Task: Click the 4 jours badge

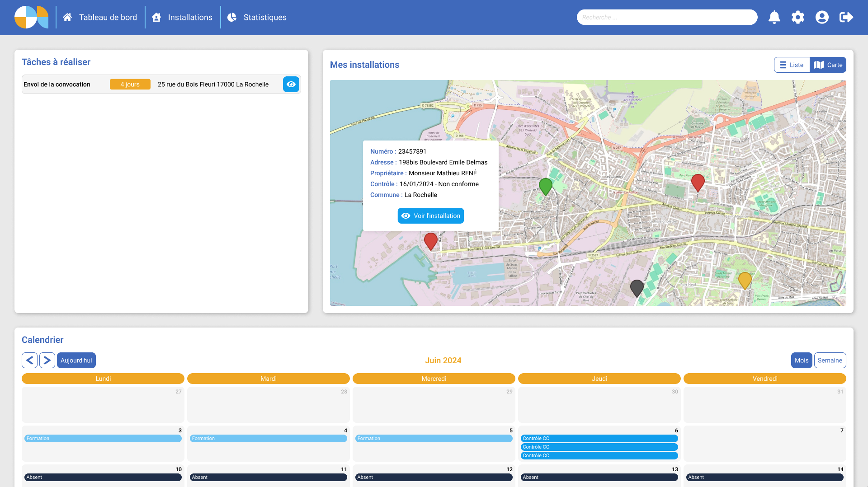Action: click(130, 84)
